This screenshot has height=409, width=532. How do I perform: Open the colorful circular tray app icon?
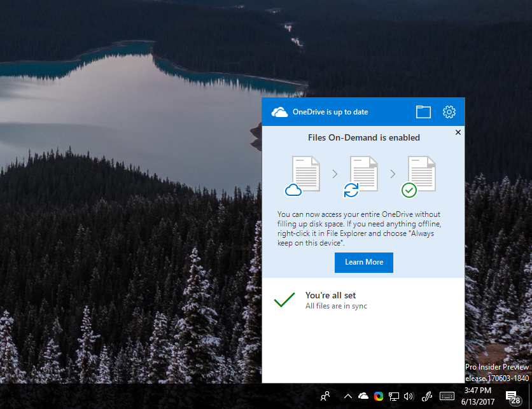click(379, 396)
